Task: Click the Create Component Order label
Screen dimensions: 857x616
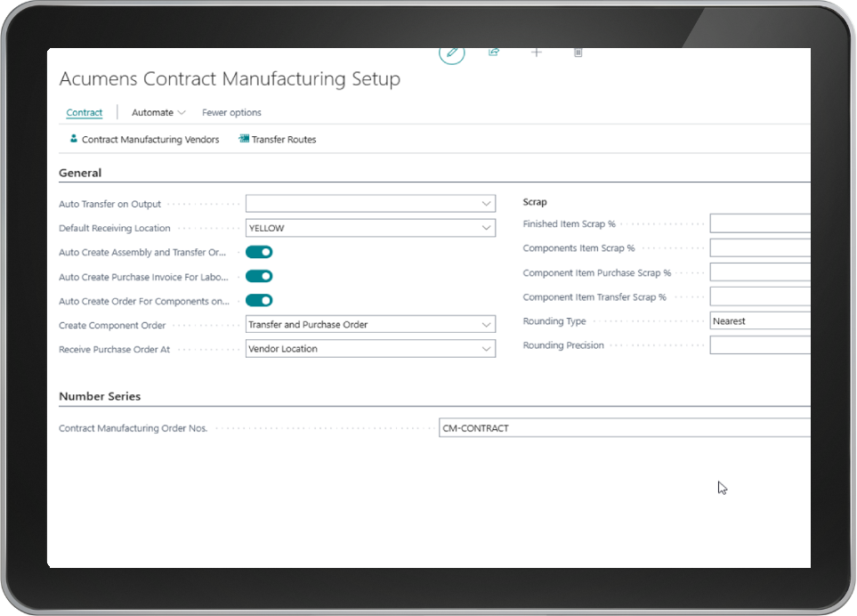Action: click(x=112, y=325)
